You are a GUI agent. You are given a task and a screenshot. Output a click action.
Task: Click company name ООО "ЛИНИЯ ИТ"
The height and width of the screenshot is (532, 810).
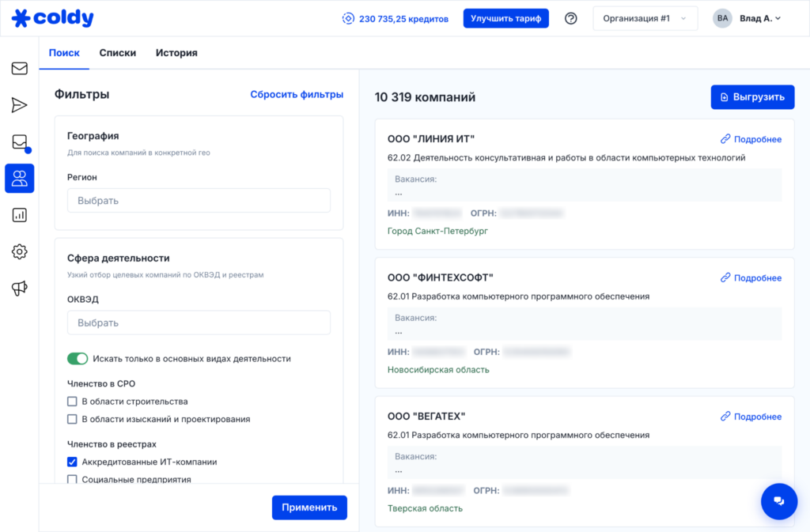coord(431,139)
